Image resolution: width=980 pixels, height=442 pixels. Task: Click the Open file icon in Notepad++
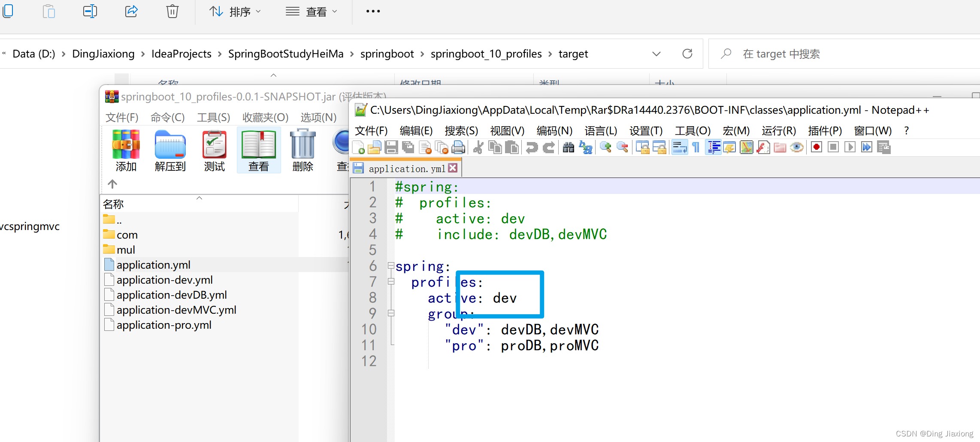pyautogui.click(x=374, y=148)
